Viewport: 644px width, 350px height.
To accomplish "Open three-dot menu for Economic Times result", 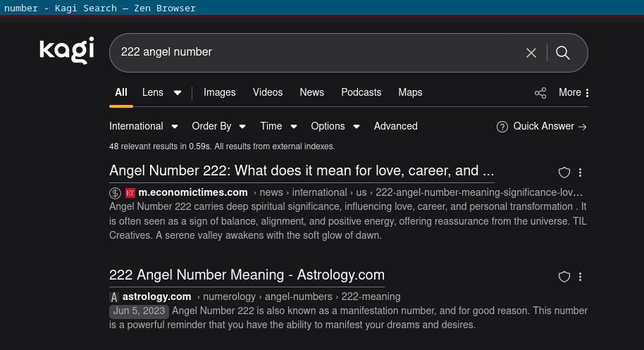I will (x=580, y=173).
